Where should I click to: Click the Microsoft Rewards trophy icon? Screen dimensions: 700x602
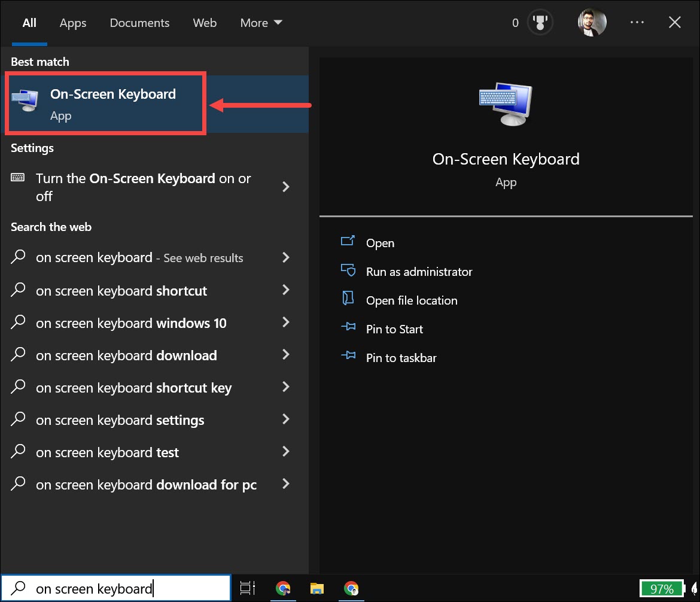tap(539, 22)
